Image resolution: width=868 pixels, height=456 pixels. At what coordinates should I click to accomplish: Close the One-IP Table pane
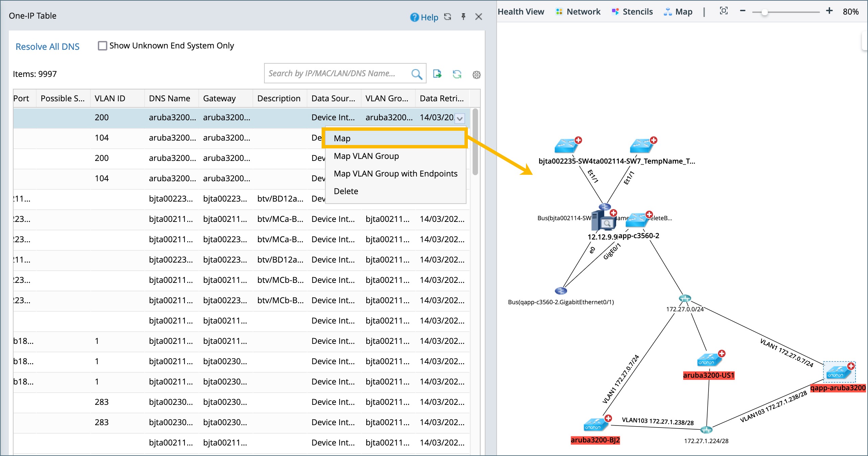tap(478, 17)
